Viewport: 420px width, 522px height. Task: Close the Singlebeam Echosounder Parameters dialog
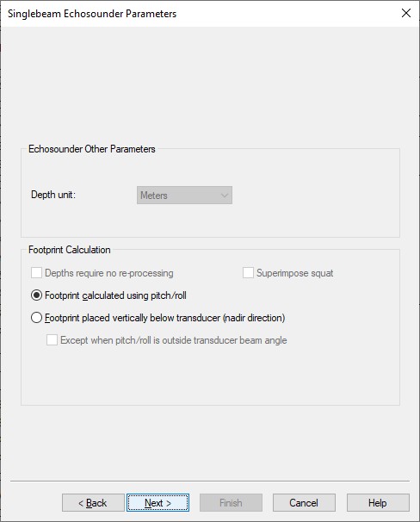(x=405, y=13)
